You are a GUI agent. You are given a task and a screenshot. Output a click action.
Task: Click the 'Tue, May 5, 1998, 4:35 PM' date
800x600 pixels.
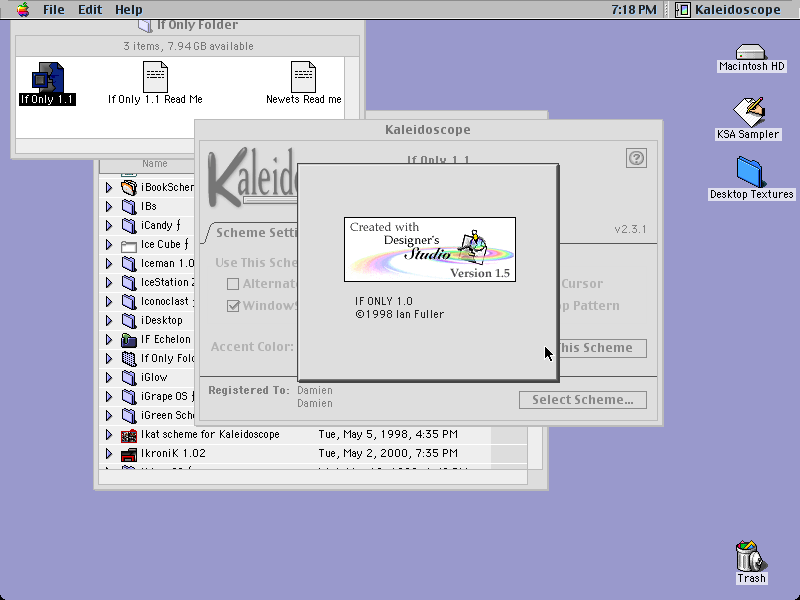[388, 435]
